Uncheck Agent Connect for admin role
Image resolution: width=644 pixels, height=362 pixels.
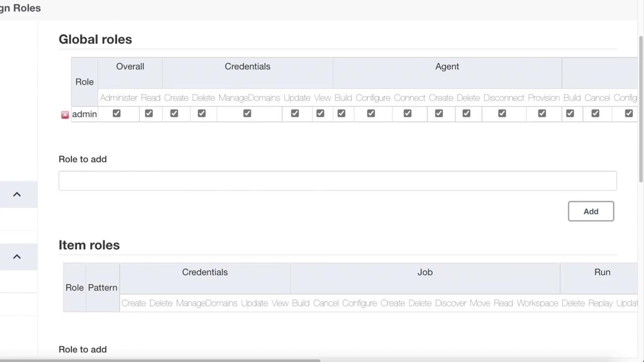click(x=408, y=114)
